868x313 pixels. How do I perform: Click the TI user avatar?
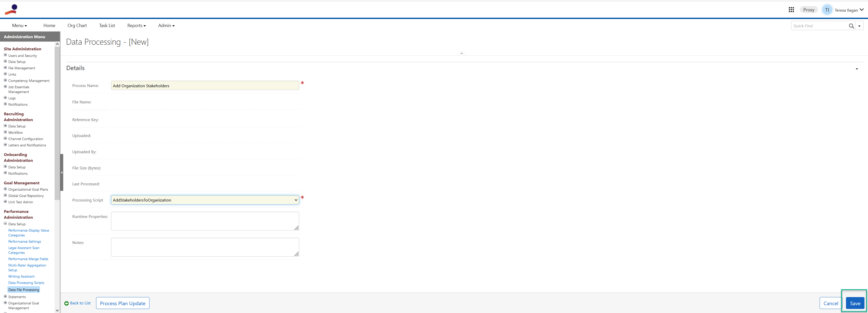pyautogui.click(x=827, y=10)
